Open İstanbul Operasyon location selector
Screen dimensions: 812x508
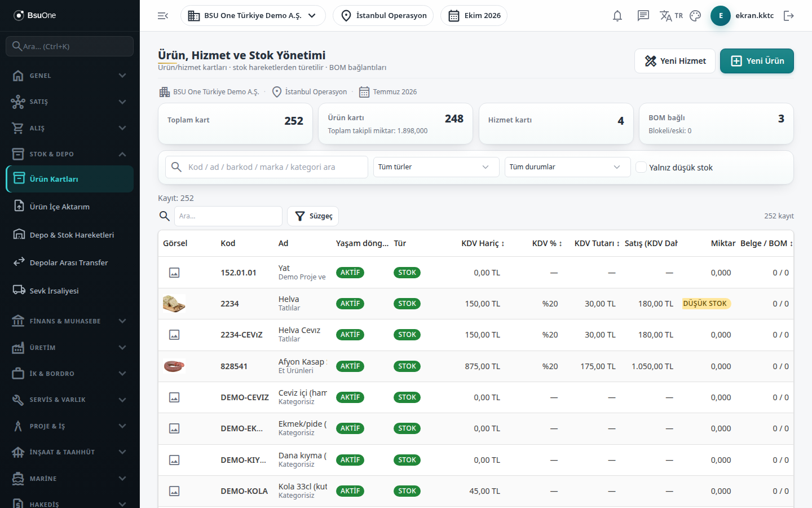(x=383, y=16)
